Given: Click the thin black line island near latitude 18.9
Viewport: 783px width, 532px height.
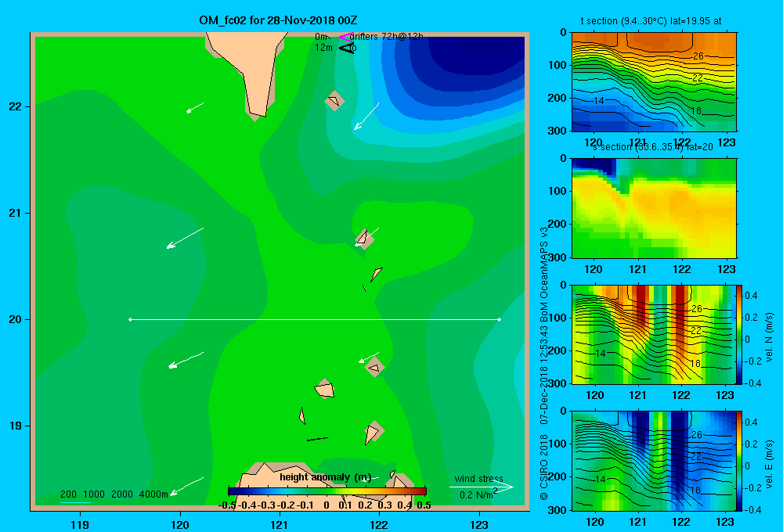Looking at the screenshot, I should click(317, 439).
